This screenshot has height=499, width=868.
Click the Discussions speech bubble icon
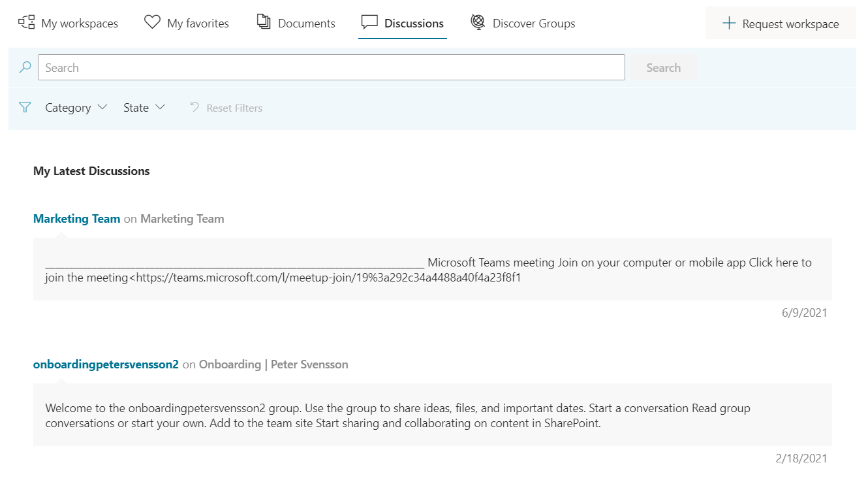(x=369, y=23)
